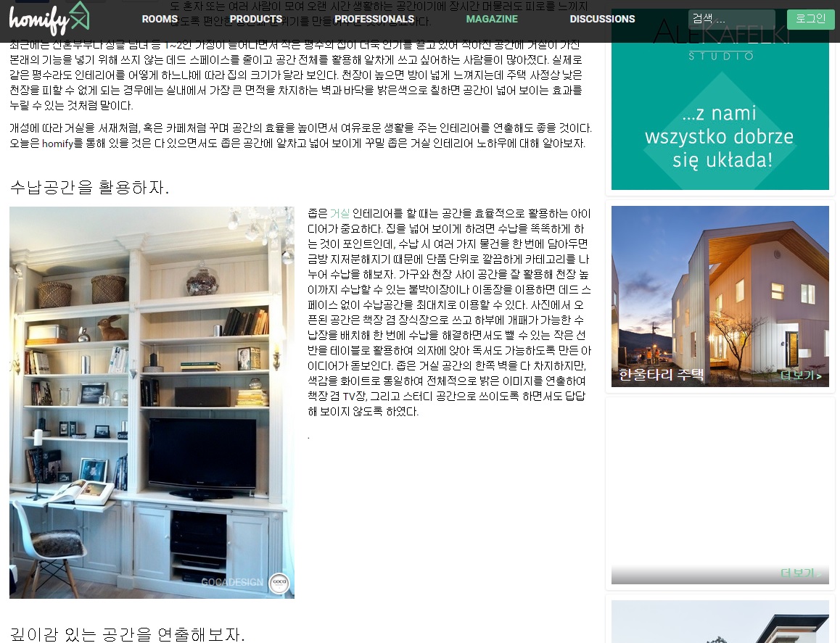The image size is (840, 643).
Task: Click the round GOCA badge on the photo
Action: coord(280,582)
